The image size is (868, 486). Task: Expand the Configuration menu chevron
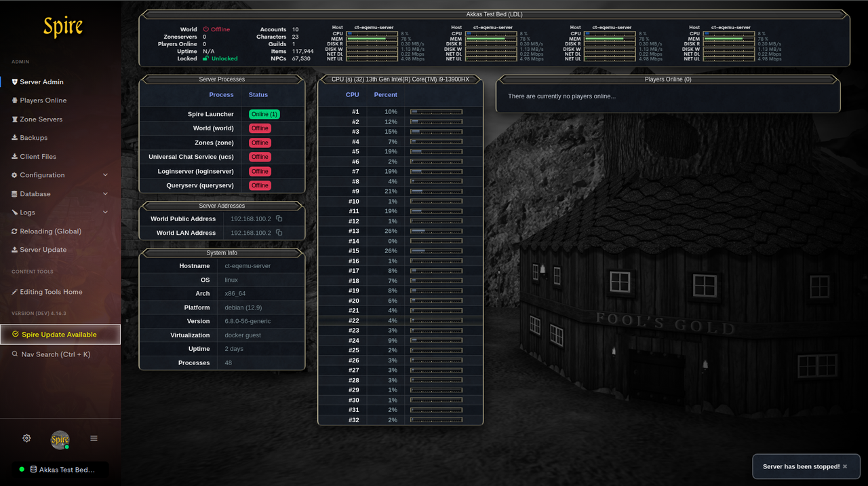(105, 175)
